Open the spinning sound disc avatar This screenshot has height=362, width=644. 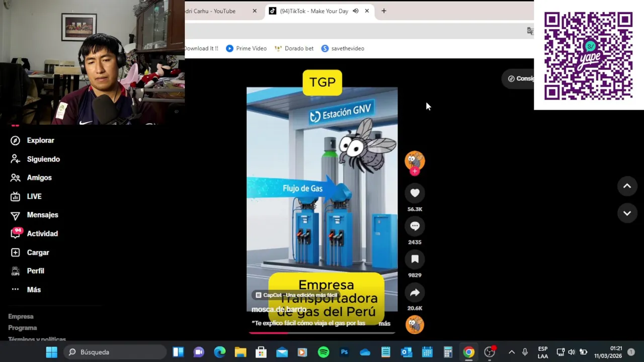[415, 324]
